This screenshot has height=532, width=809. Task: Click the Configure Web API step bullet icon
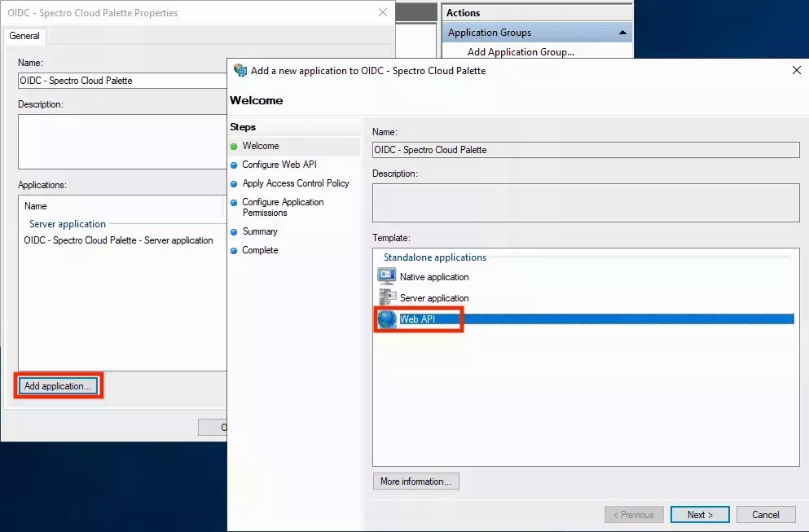(x=235, y=165)
